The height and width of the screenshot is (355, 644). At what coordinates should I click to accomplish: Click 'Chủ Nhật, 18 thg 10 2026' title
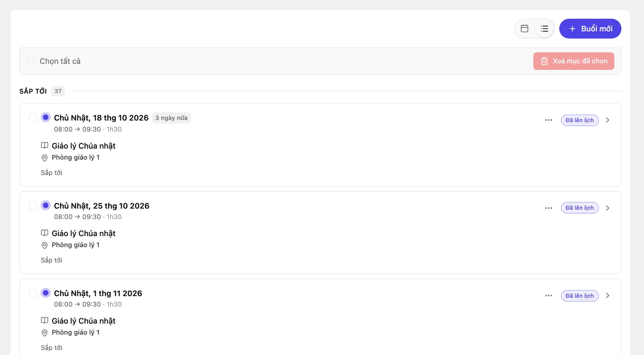tap(101, 118)
